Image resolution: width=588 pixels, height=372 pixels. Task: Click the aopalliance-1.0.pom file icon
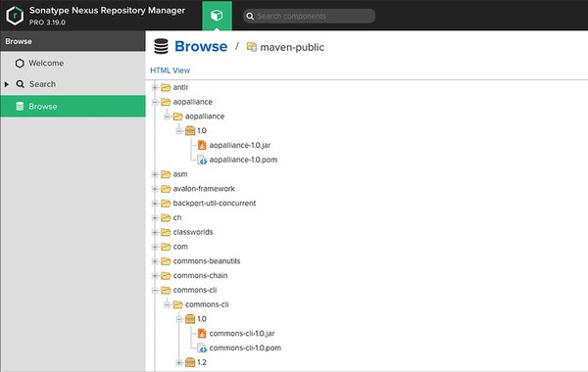point(202,160)
